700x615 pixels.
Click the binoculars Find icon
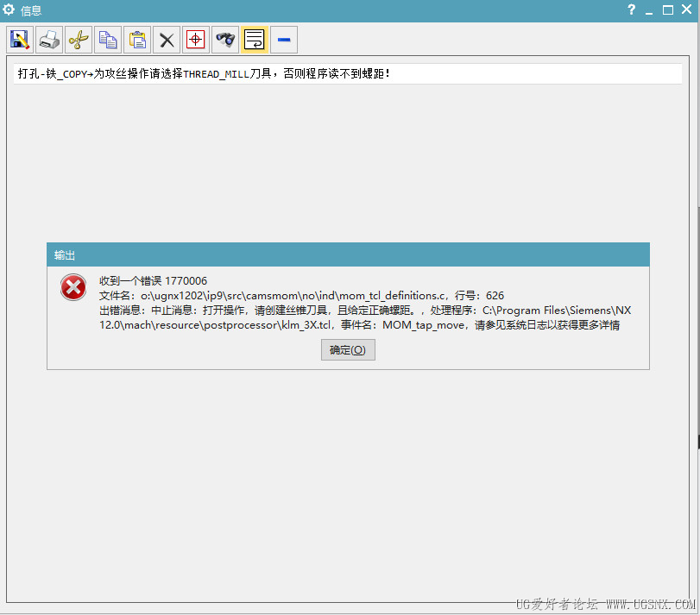click(225, 40)
